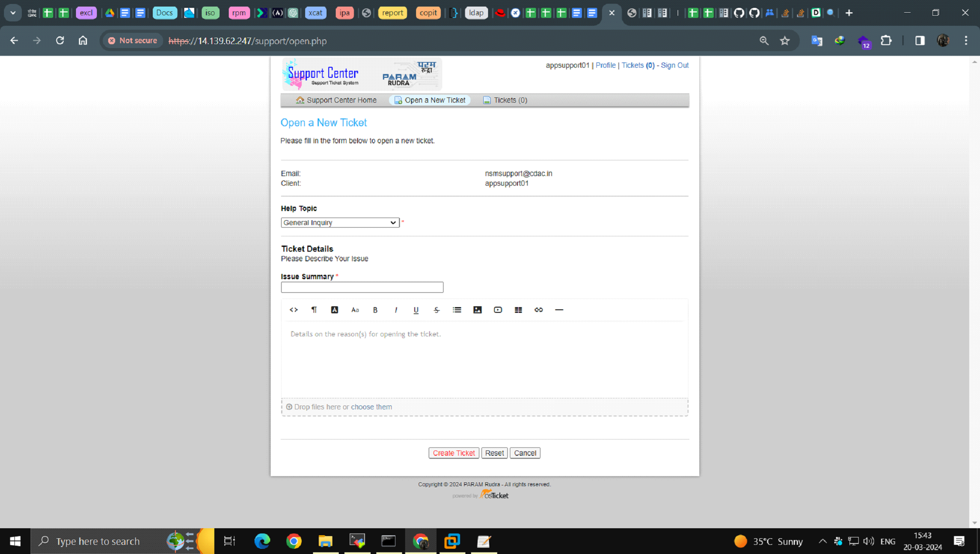The width and height of the screenshot is (980, 554).
Task: Open the text color picker icon
Action: point(334,310)
